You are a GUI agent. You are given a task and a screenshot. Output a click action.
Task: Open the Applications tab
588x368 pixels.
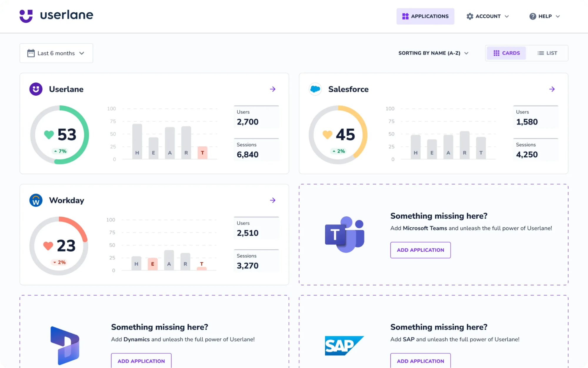coord(425,16)
